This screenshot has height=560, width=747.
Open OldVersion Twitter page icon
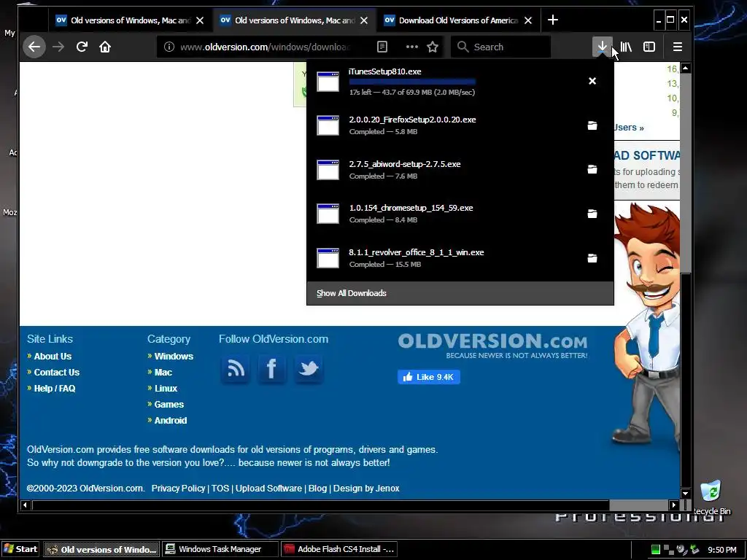(309, 369)
